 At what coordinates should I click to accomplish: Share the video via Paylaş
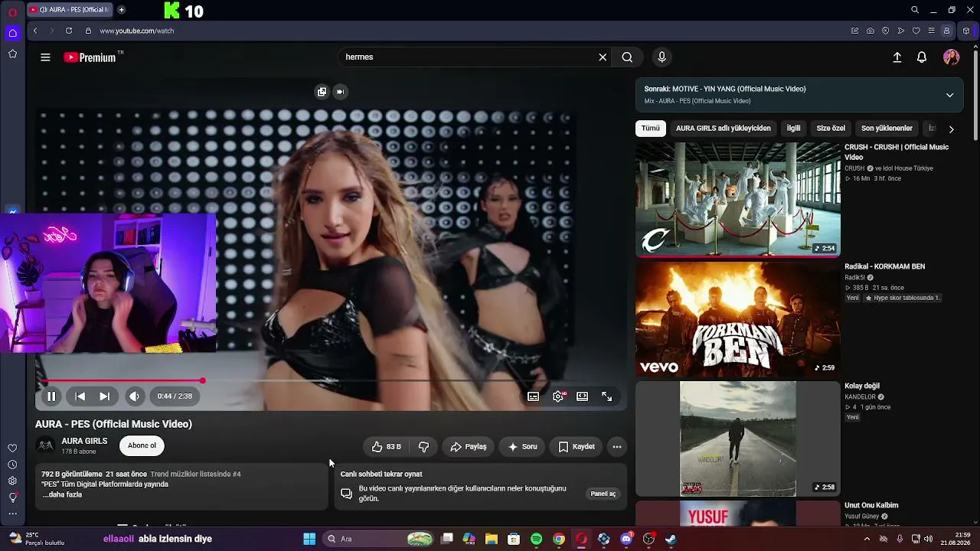pyautogui.click(x=469, y=447)
